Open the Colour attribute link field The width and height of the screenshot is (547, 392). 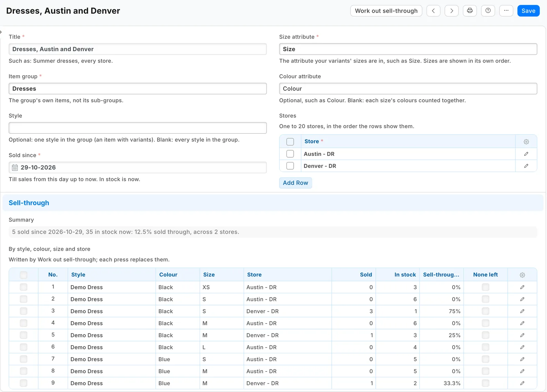tap(408, 89)
